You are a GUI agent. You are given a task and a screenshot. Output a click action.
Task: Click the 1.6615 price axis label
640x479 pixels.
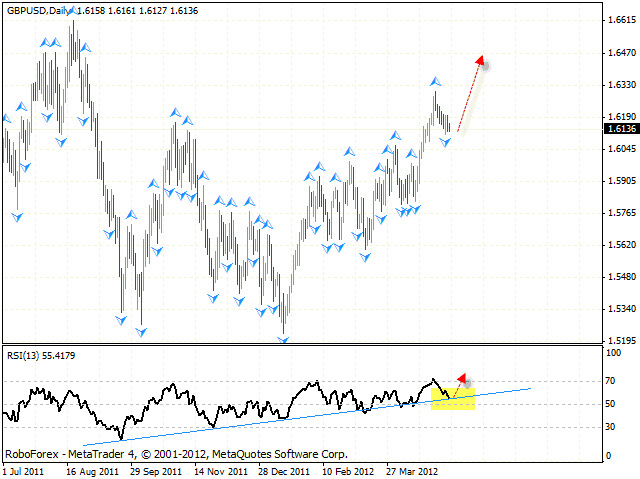[x=621, y=20]
